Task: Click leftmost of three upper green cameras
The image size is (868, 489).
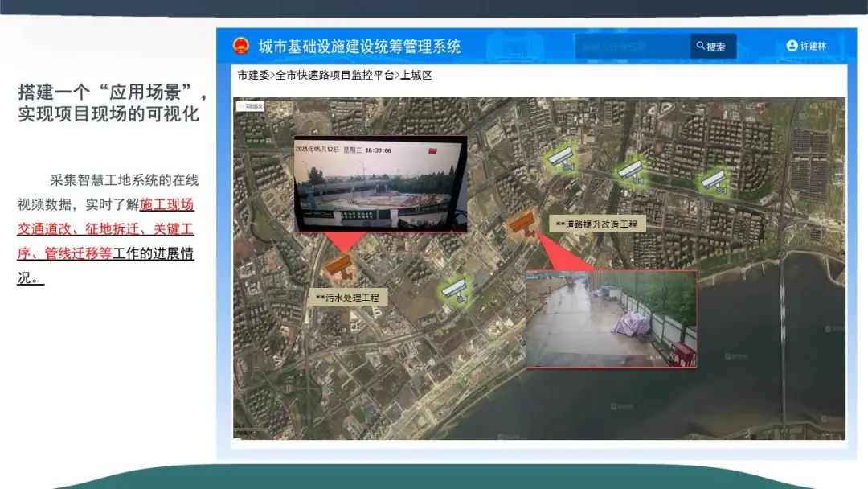Action: [560, 158]
